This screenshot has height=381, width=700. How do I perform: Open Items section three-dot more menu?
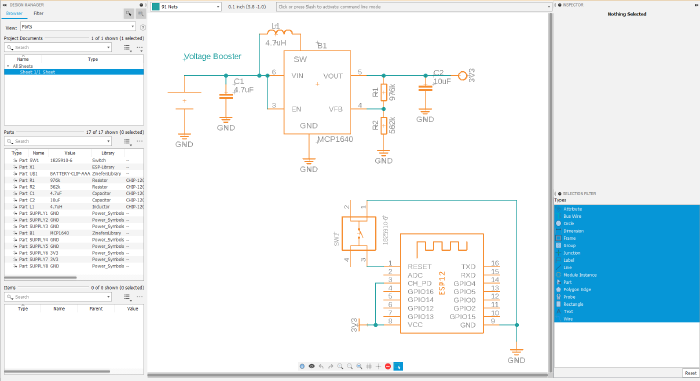140,297
